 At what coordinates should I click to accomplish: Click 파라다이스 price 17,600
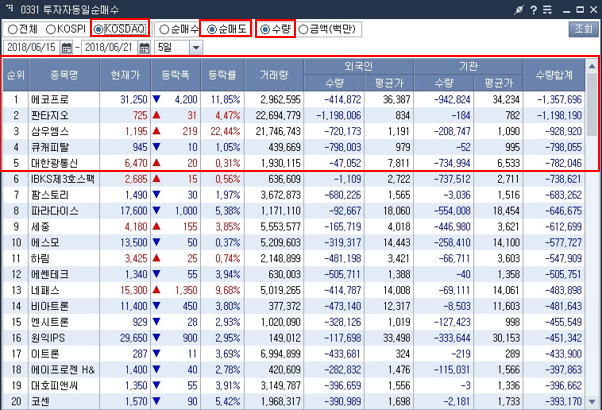[134, 211]
